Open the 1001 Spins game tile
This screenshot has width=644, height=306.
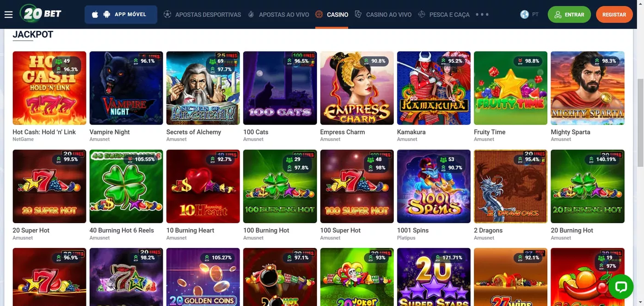pyautogui.click(x=434, y=186)
